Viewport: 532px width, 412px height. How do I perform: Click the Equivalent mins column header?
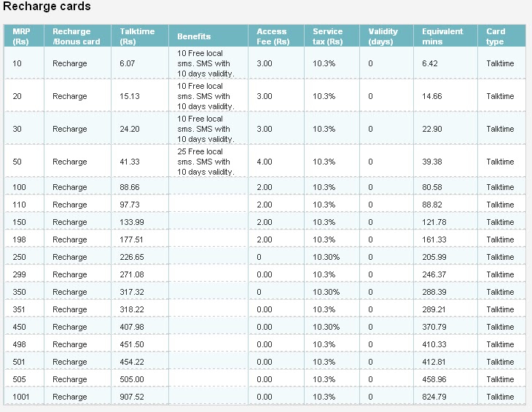pyautogui.click(x=442, y=36)
